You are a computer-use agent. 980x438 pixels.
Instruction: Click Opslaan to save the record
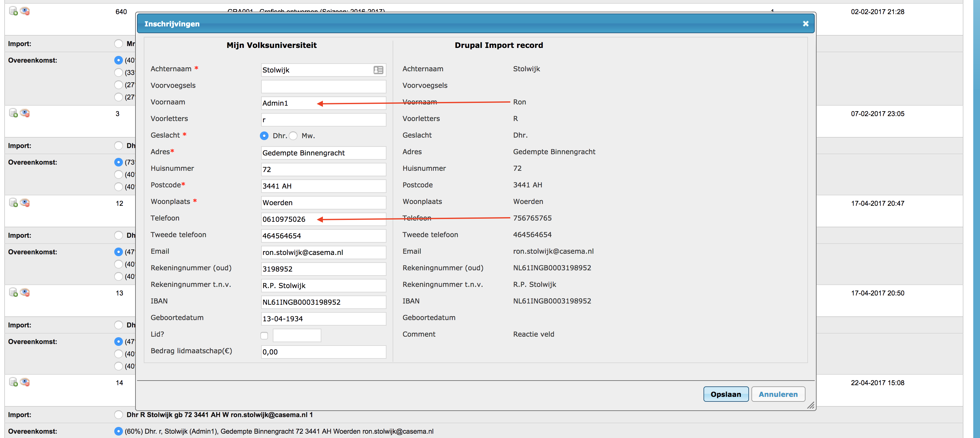[x=726, y=394]
